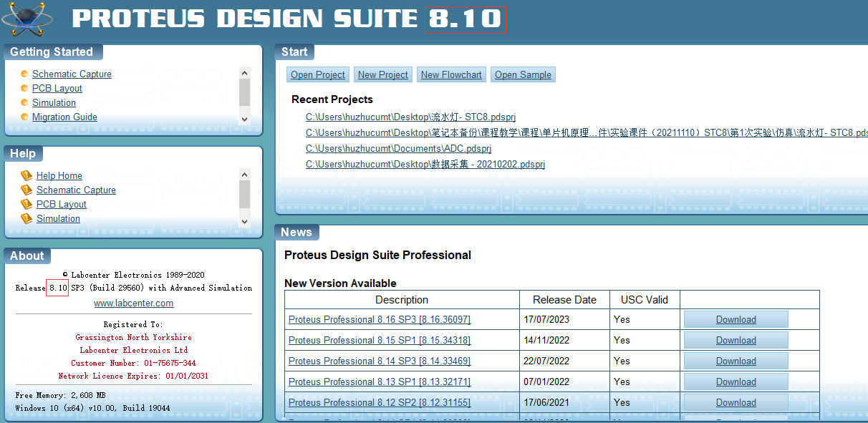Image resolution: width=868 pixels, height=423 pixels.
Task: Click bullet icon beside Migration Guide
Action: (x=24, y=117)
